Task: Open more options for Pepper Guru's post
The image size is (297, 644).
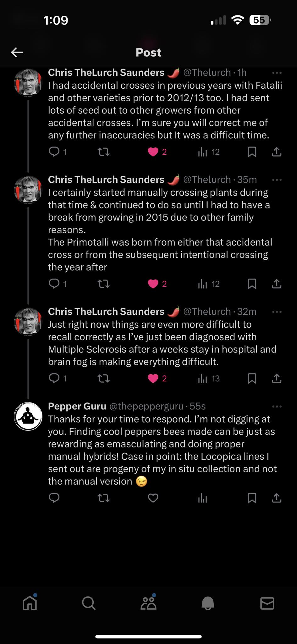Action: click(277, 406)
